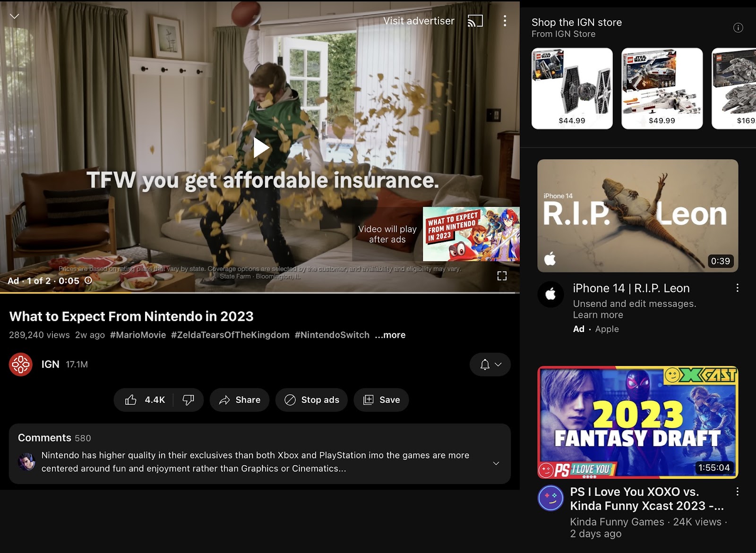This screenshot has width=756, height=553.
Task: Open the notification bell dropdown for IGN
Action: point(490,365)
